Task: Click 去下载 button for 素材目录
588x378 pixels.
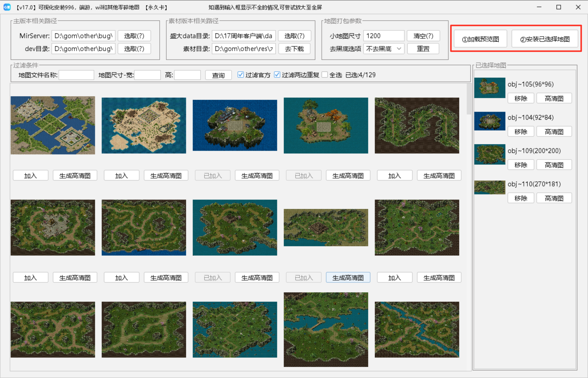Action: click(294, 49)
